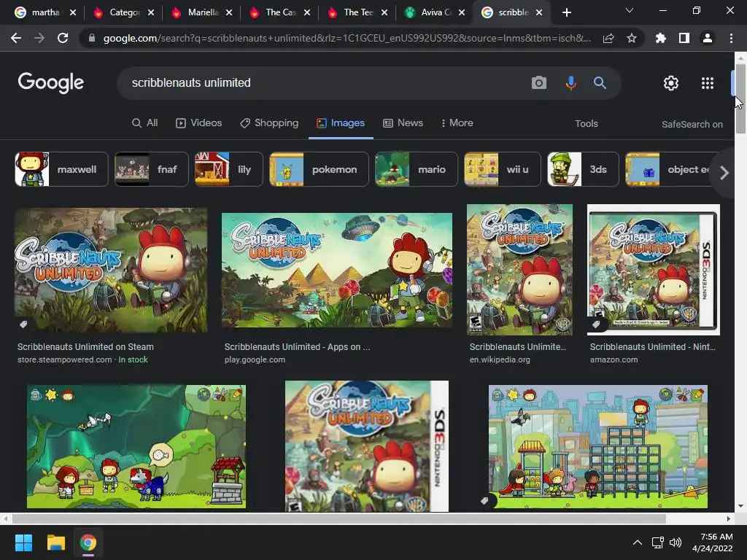Open File Explorer from taskbar

point(55,542)
